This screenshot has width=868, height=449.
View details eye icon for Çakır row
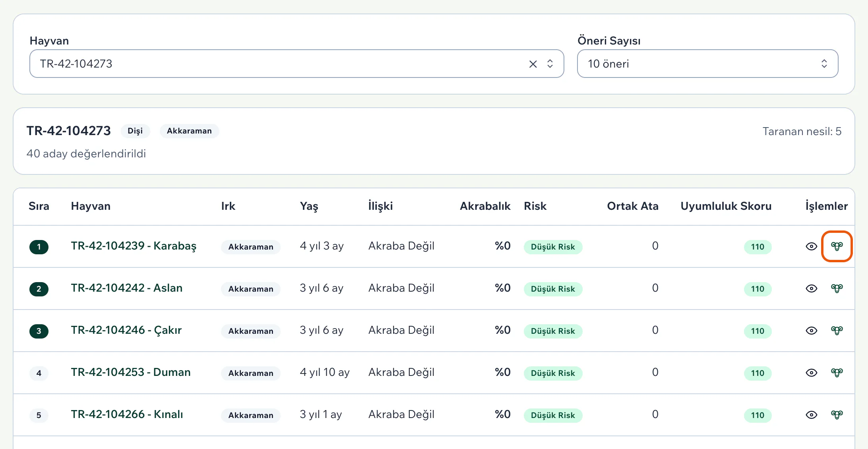[811, 331]
